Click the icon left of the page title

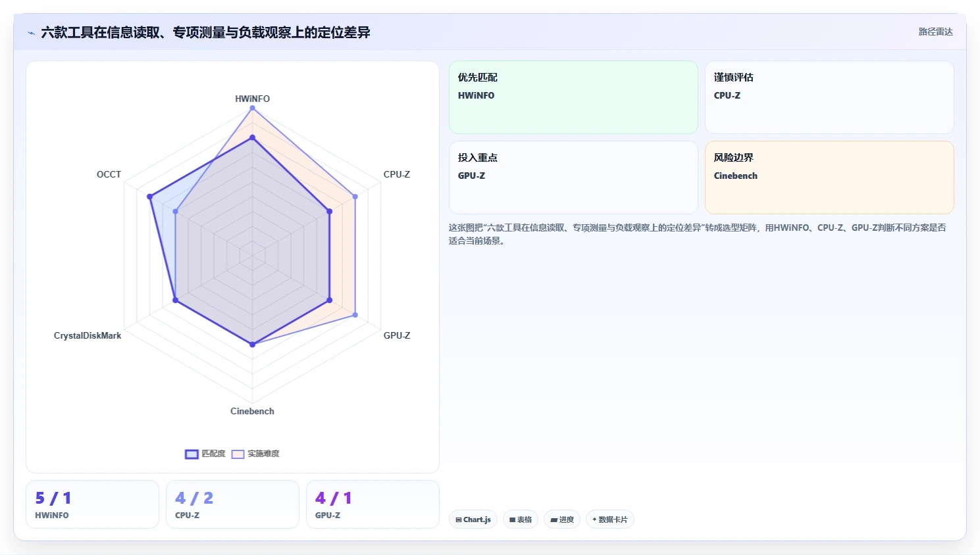point(31,33)
